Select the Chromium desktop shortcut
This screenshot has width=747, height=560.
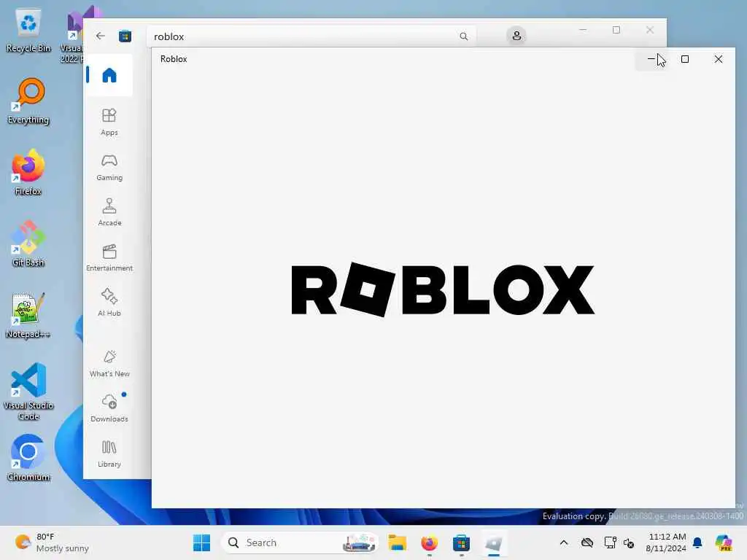coord(28,458)
